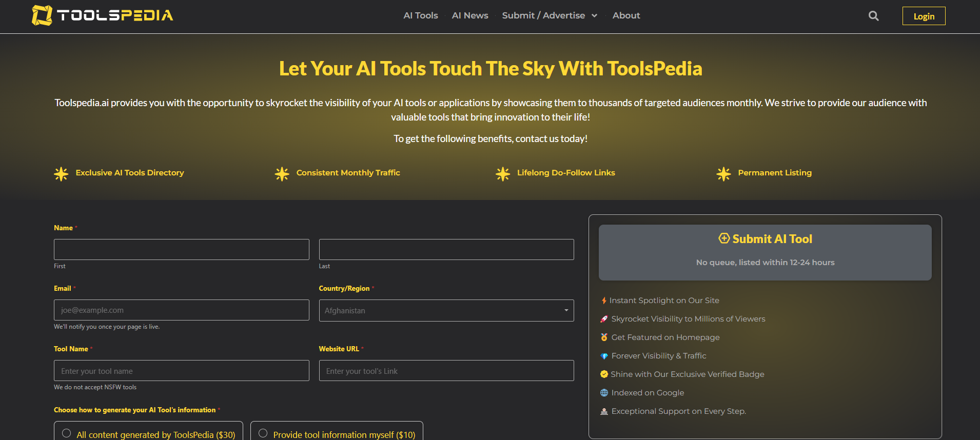Go to AI News in the navigation
The image size is (980, 440).
click(470, 15)
